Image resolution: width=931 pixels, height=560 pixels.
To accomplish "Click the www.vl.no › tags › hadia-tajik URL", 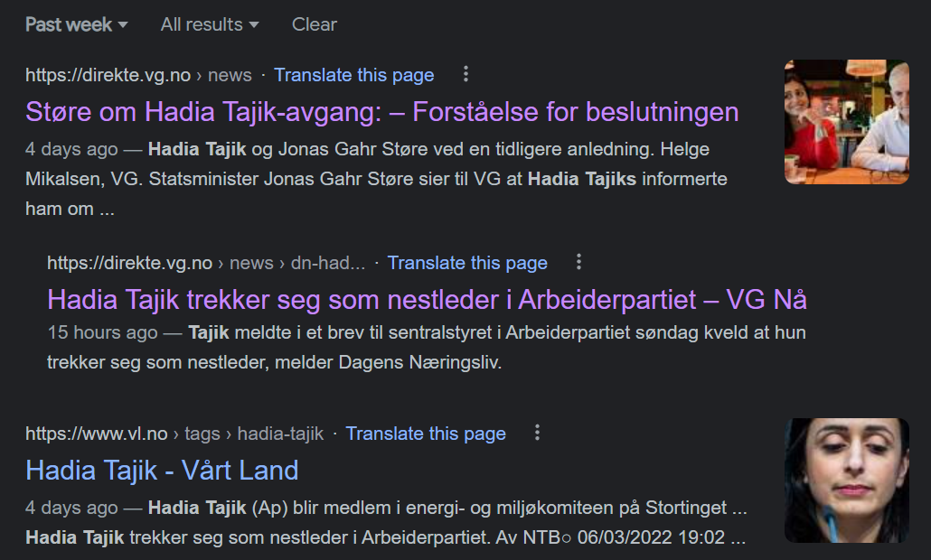I will (x=174, y=434).
